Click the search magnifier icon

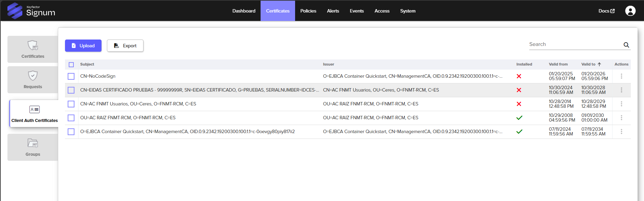tap(626, 45)
